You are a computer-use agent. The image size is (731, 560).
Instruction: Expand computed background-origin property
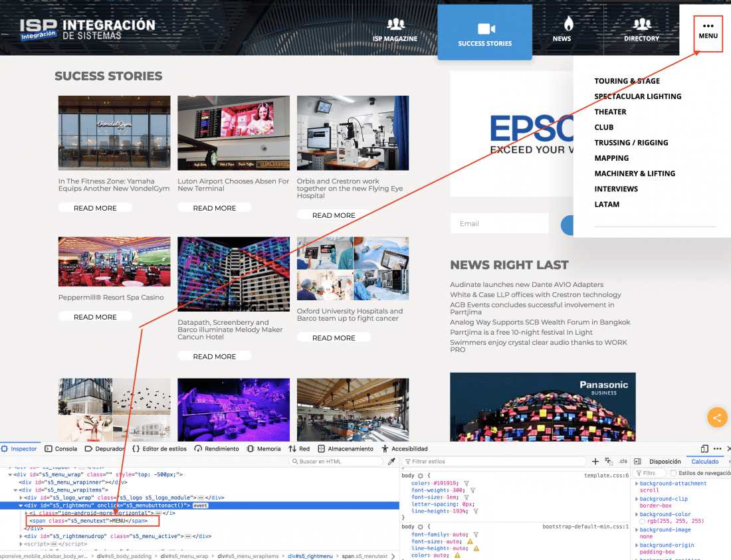click(637, 545)
